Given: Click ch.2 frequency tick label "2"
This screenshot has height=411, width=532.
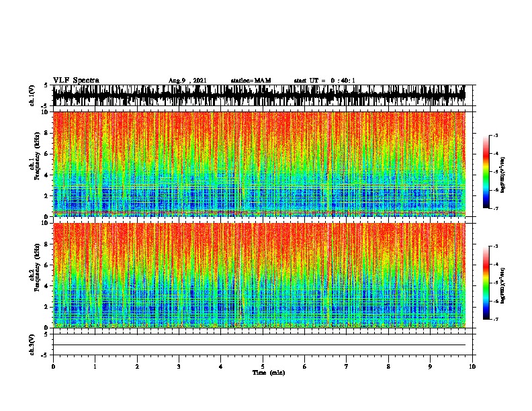Looking at the screenshot, I should (47, 307).
